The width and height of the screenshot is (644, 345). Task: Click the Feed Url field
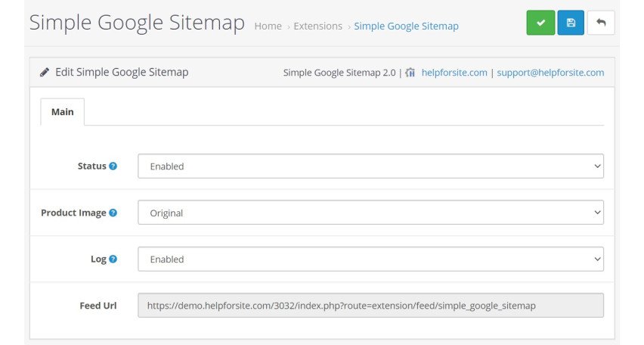coord(370,306)
